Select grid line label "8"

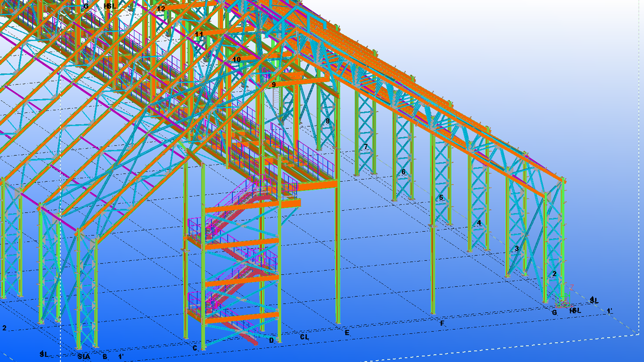coord(327,121)
